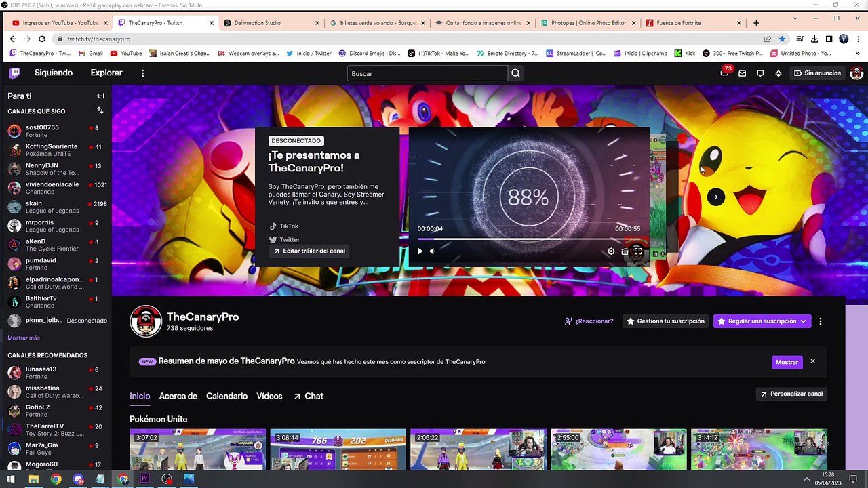
Task: Toggle Chrome side panel
Action: [829, 39]
